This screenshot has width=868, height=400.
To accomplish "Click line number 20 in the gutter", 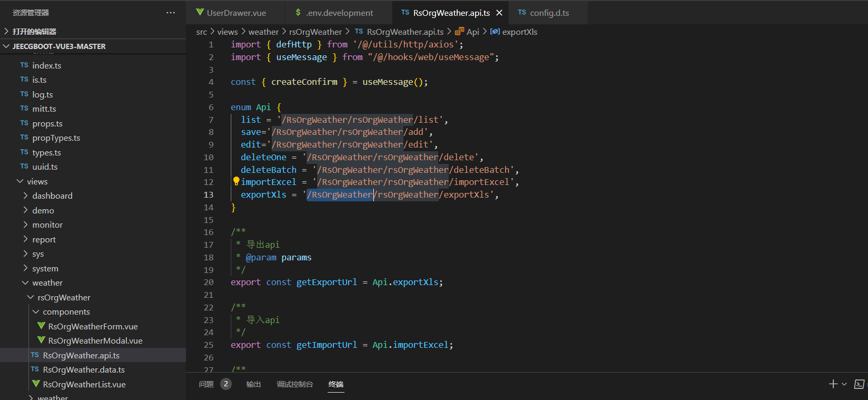I will [x=209, y=282].
